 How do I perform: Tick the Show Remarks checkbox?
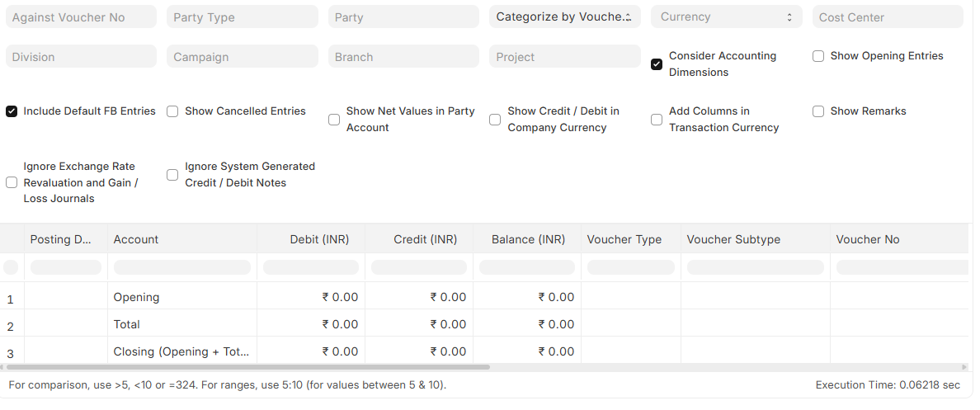click(x=818, y=111)
